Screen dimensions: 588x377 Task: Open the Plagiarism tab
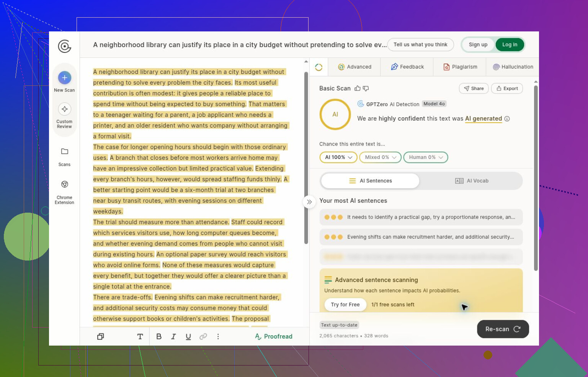point(460,67)
